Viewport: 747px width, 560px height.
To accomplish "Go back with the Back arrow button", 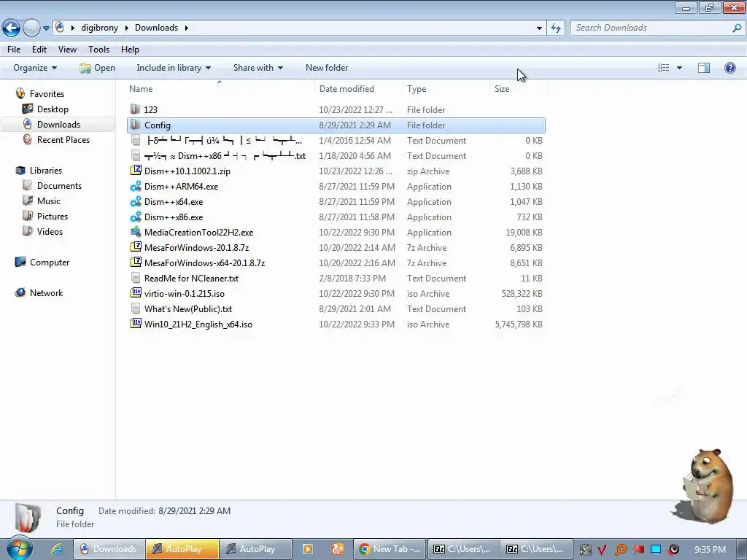I will tap(12, 28).
